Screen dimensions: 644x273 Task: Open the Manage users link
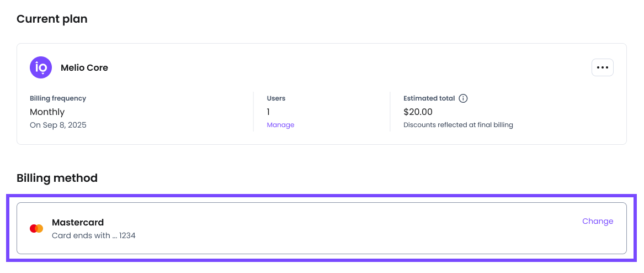pos(280,125)
